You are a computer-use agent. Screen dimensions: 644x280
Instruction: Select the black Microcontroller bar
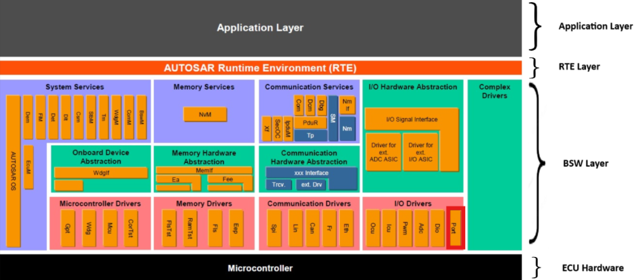click(260, 268)
